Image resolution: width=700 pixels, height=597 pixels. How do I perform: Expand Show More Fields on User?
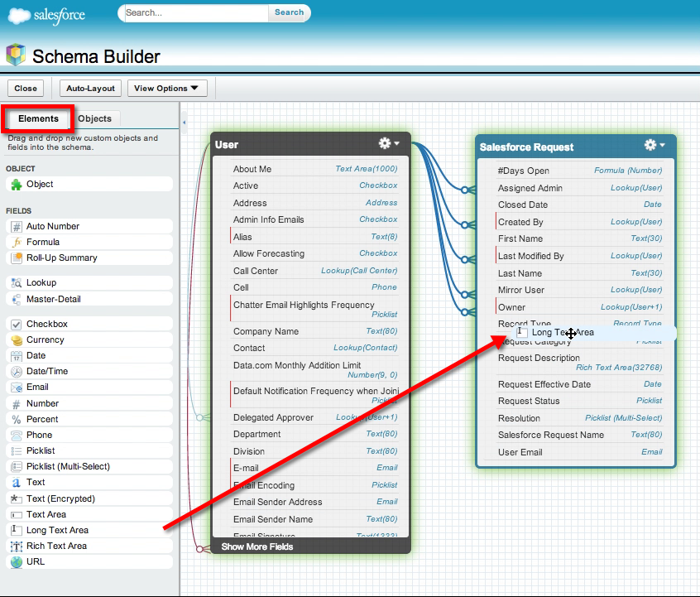click(257, 546)
